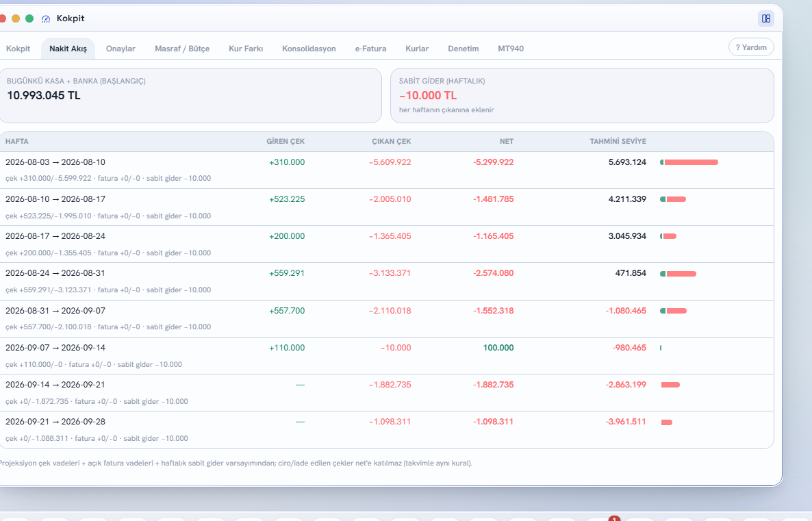Switch to the Onaylar tab

[120, 49]
